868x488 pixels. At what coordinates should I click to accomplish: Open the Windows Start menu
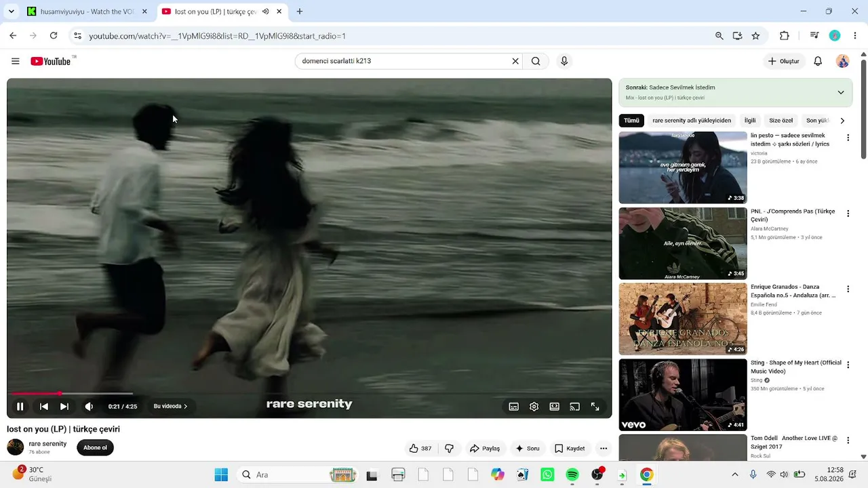[x=221, y=474]
